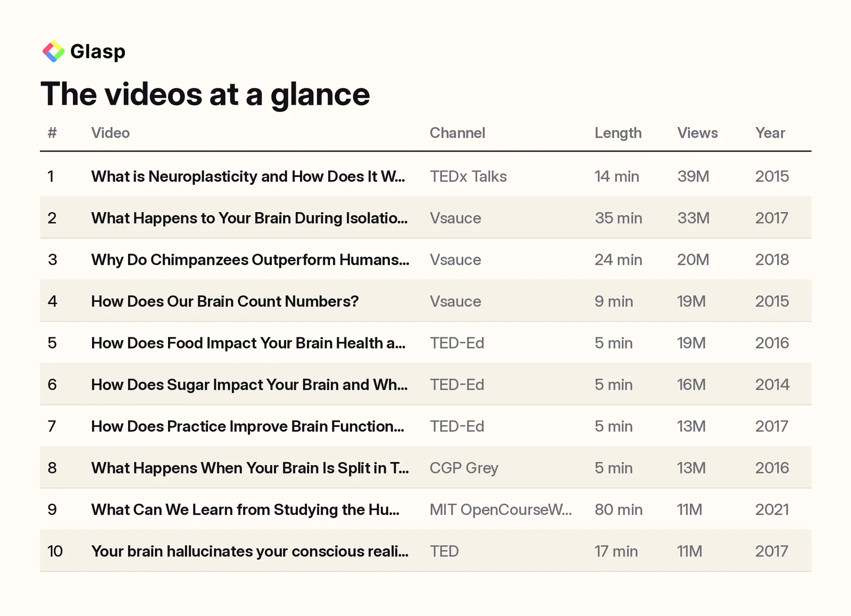This screenshot has height=616, width=851.
Task: Click '2016' year in the Food Impact row
Action: (x=772, y=343)
